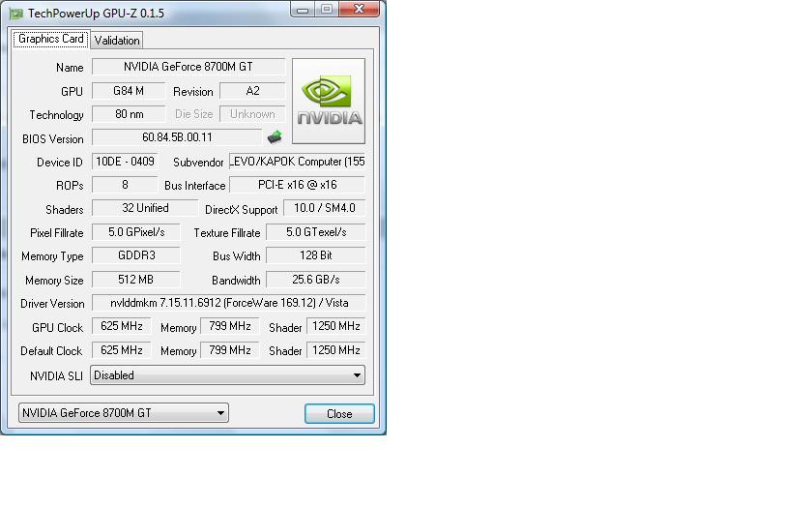Click the Memory Size field 512 MB

(x=136, y=280)
